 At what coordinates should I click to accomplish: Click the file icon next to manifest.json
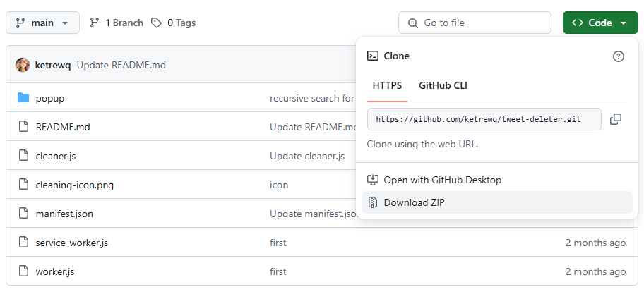pyautogui.click(x=24, y=214)
